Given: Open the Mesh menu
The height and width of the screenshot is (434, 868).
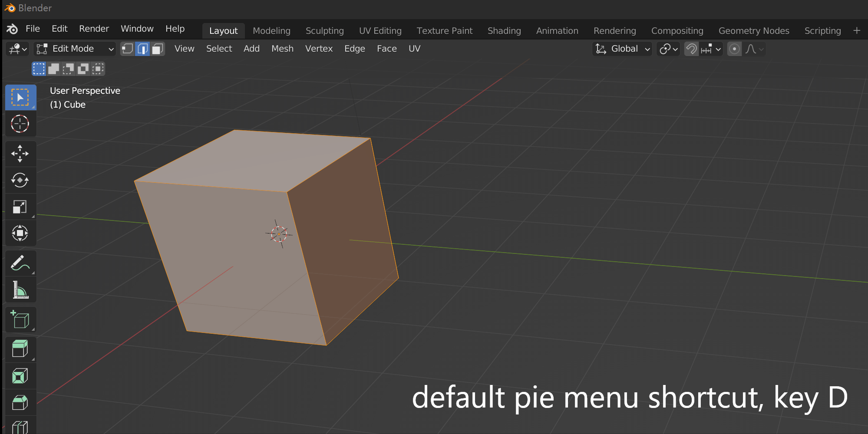Looking at the screenshot, I should [282, 49].
